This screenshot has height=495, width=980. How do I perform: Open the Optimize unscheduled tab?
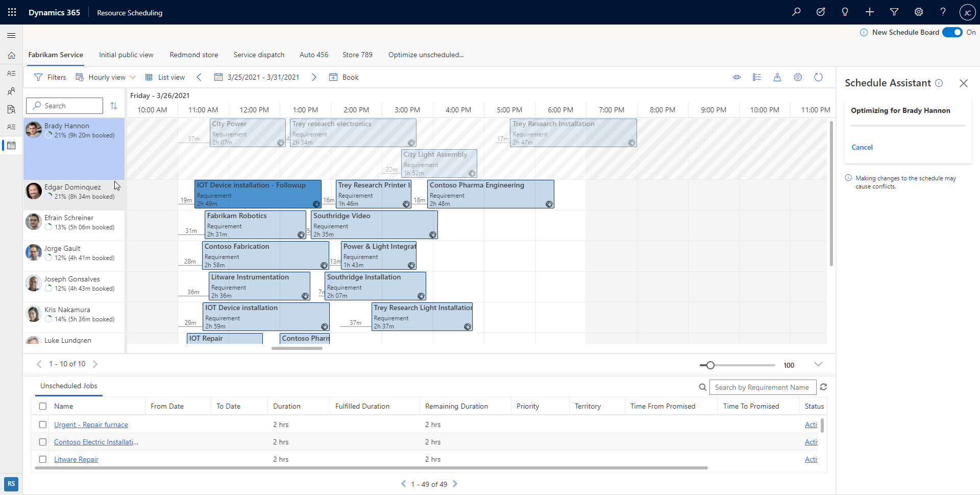426,55
